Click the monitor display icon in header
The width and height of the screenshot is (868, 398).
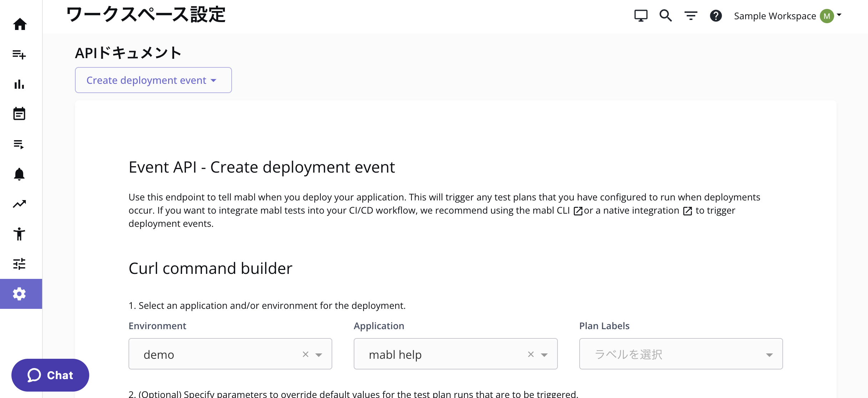641,16
